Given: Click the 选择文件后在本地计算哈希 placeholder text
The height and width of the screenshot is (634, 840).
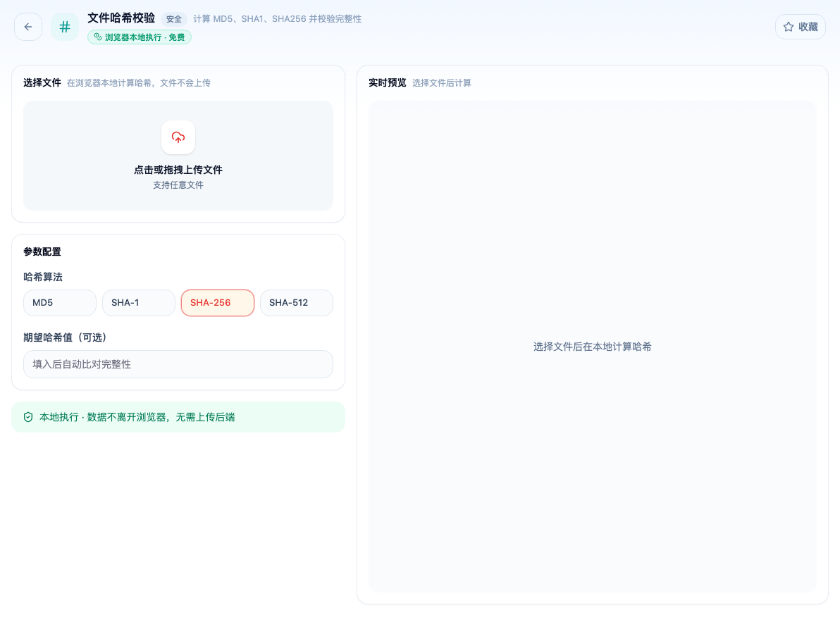Looking at the screenshot, I should pyautogui.click(x=593, y=347).
